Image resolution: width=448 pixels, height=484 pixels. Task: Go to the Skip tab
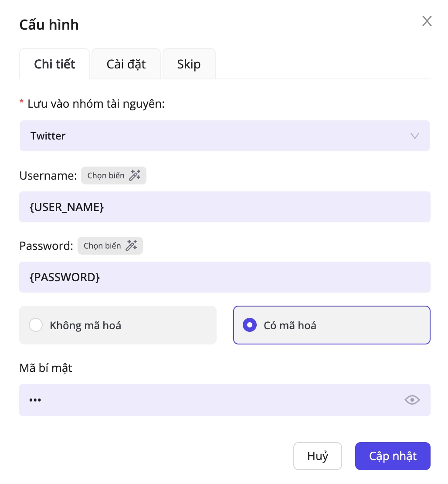(x=189, y=64)
